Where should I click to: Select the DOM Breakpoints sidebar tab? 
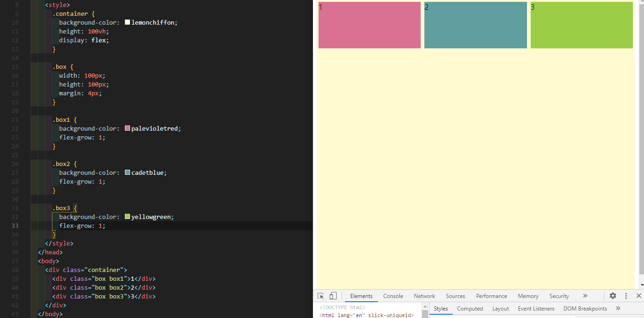coord(585,309)
